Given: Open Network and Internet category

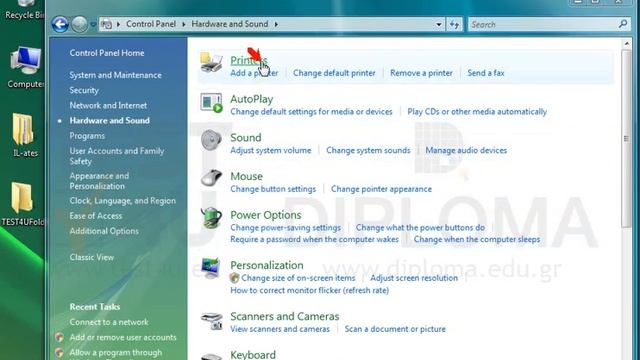Looking at the screenshot, I should pyautogui.click(x=108, y=105).
